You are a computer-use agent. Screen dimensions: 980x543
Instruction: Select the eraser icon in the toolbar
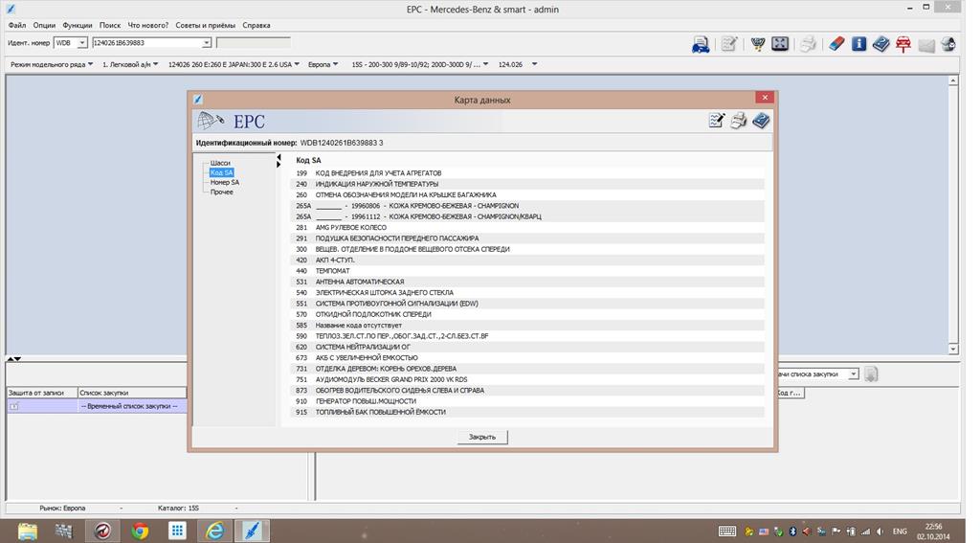coord(835,44)
